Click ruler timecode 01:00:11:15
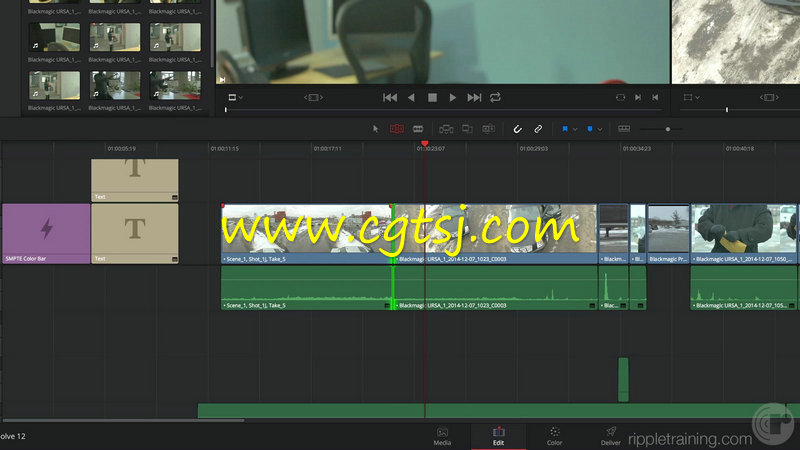The width and height of the screenshot is (800, 450). coord(224,148)
